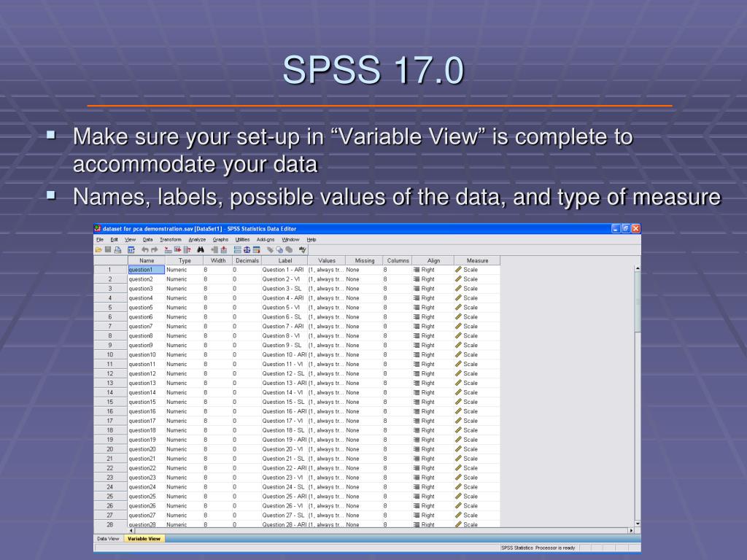747x560 pixels.
Task: Click the Right align icon for question12
Action: [417, 373]
